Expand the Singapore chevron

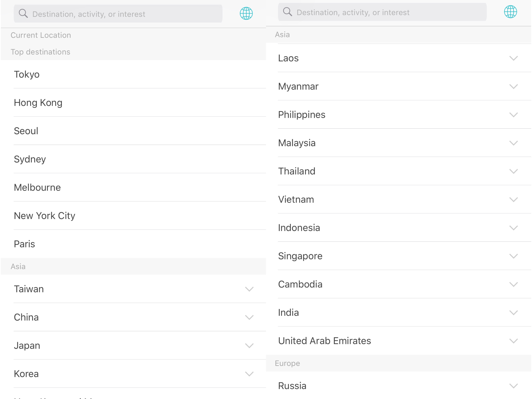pyautogui.click(x=513, y=256)
